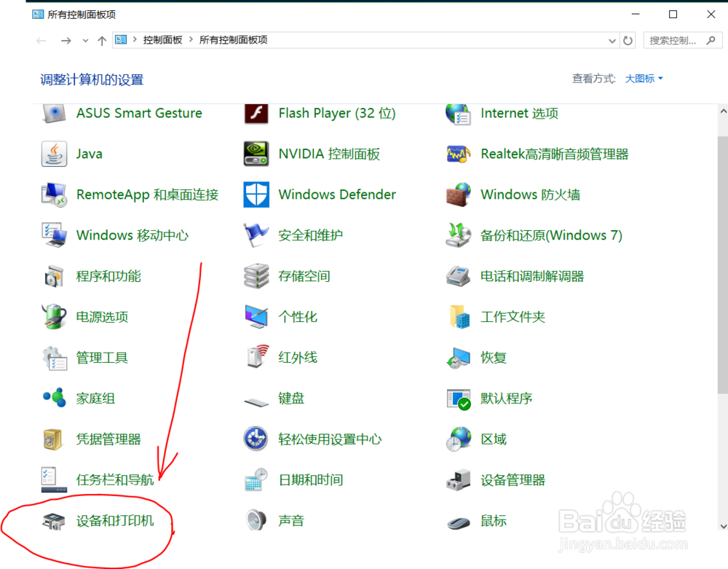This screenshot has height=569, width=728.
Task: Refresh the control panel view
Action: click(628, 40)
